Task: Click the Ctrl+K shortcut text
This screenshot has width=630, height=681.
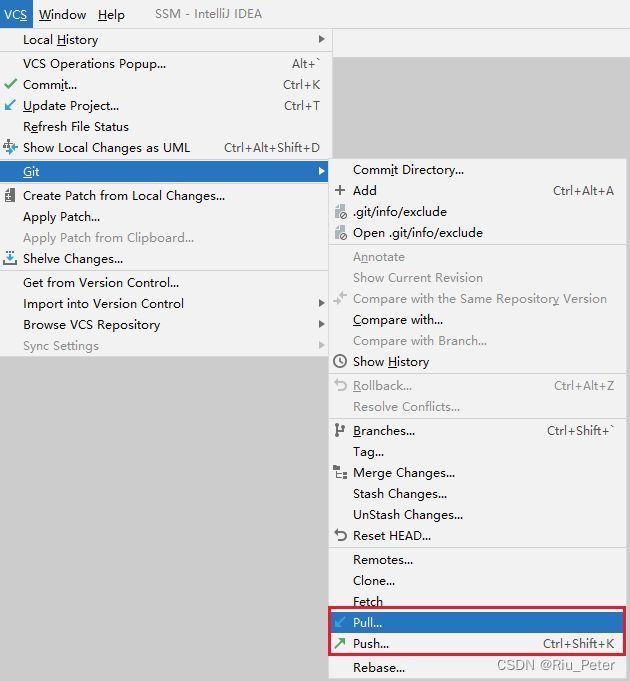Action: (302, 84)
